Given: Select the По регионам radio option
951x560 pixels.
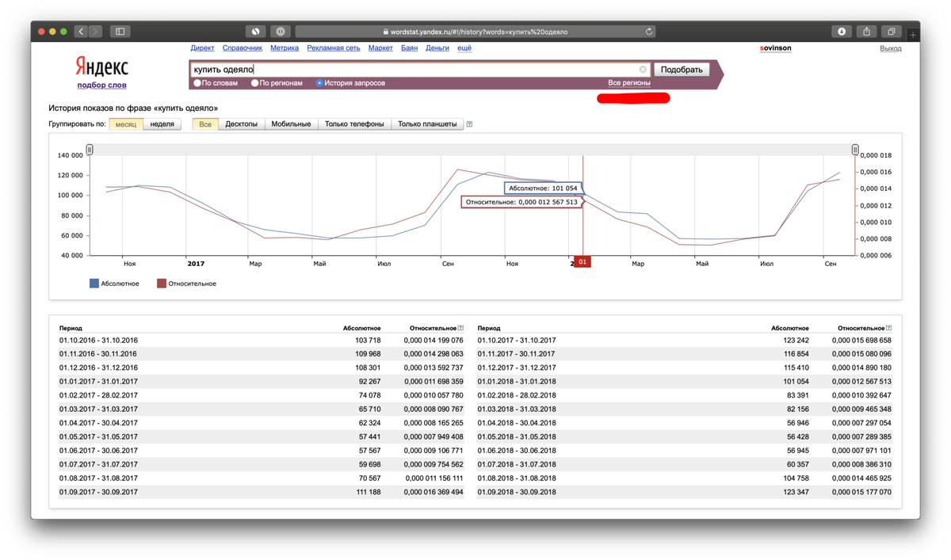Looking at the screenshot, I should pos(255,83).
